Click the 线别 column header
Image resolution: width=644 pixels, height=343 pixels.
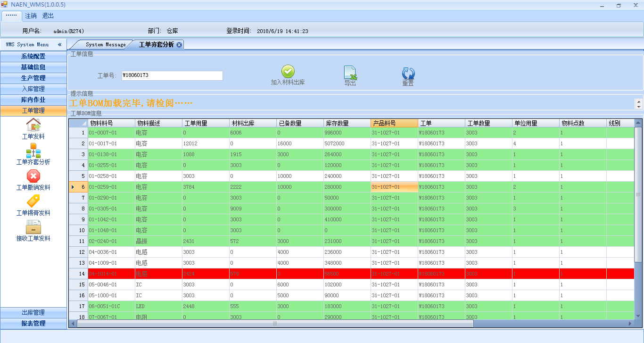[620, 123]
